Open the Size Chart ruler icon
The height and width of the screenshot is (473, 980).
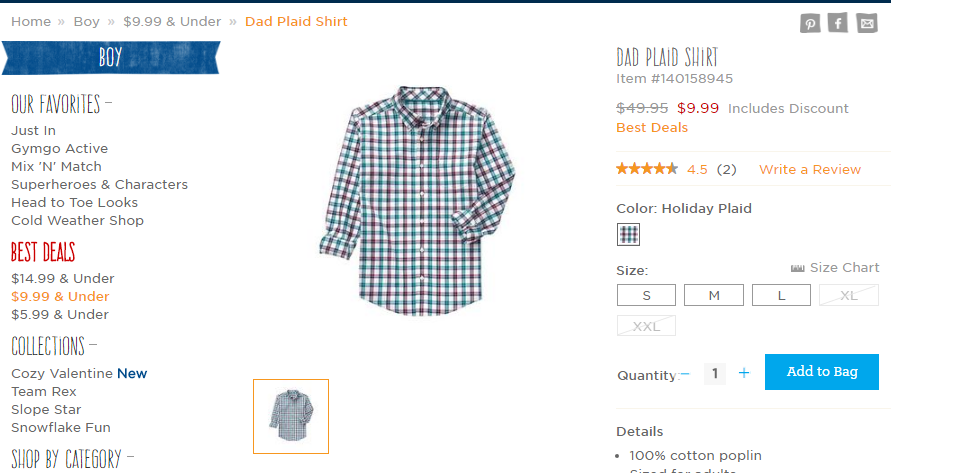[x=797, y=268]
